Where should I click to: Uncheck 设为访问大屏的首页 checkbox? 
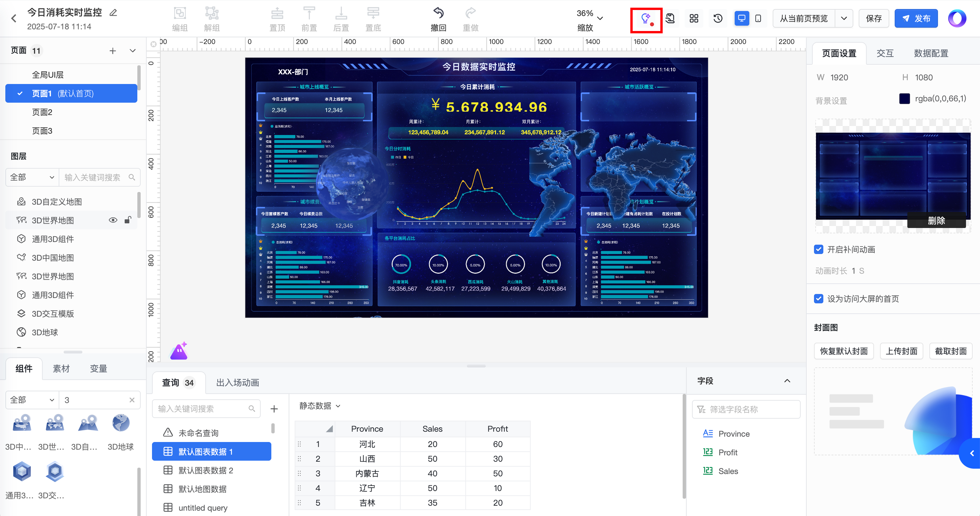click(819, 299)
